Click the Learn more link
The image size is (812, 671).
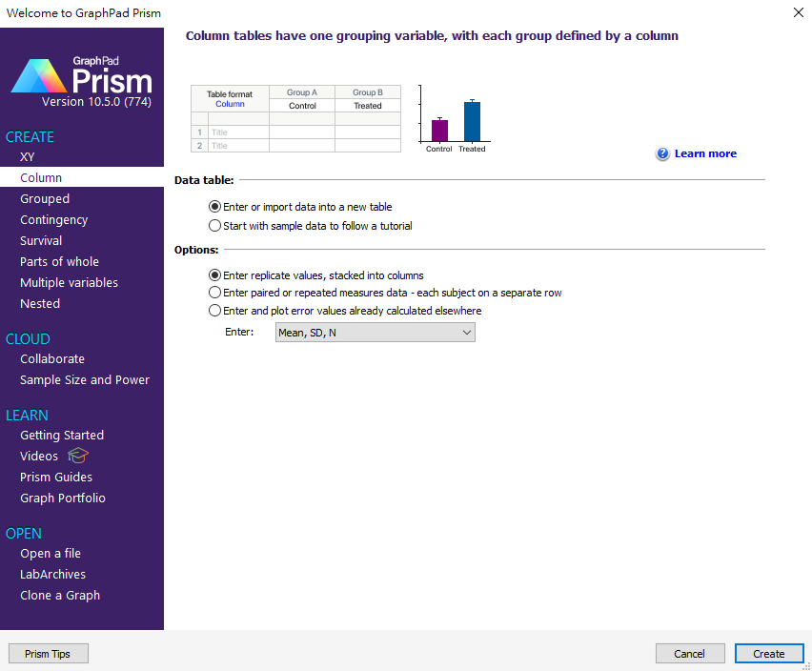coord(705,153)
